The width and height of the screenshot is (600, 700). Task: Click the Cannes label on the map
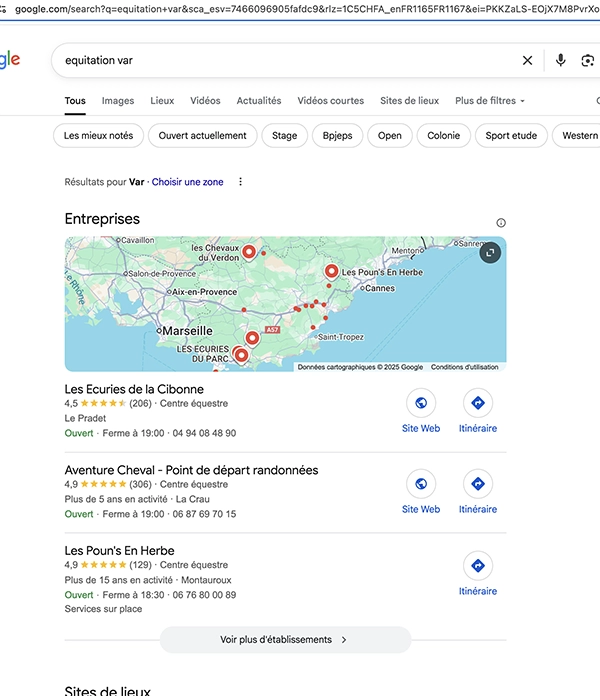379,288
